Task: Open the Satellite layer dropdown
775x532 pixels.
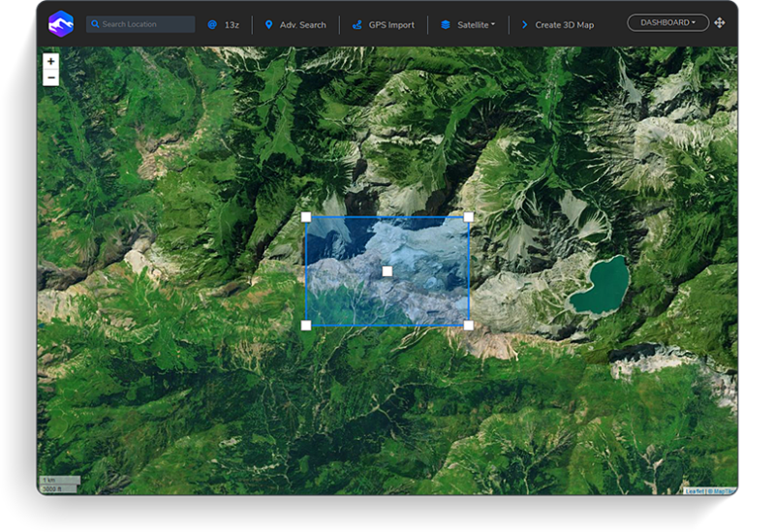Action: [476, 25]
